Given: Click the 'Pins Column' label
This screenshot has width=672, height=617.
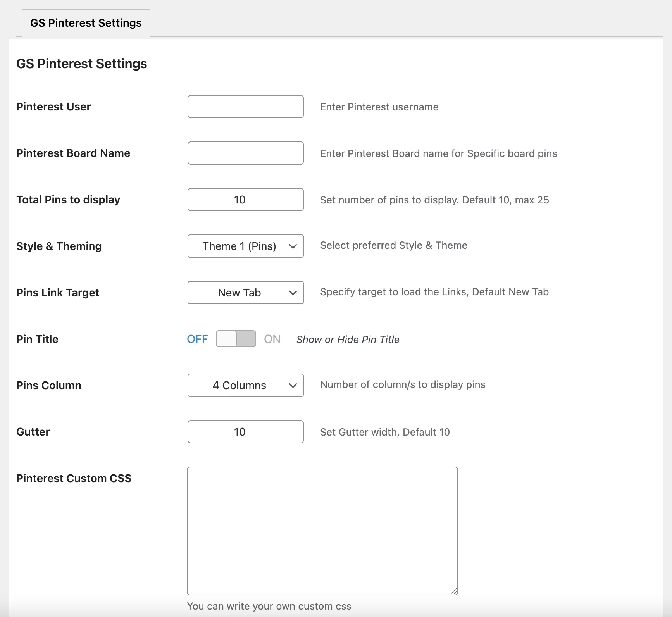Looking at the screenshot, I should coord(48,385).
